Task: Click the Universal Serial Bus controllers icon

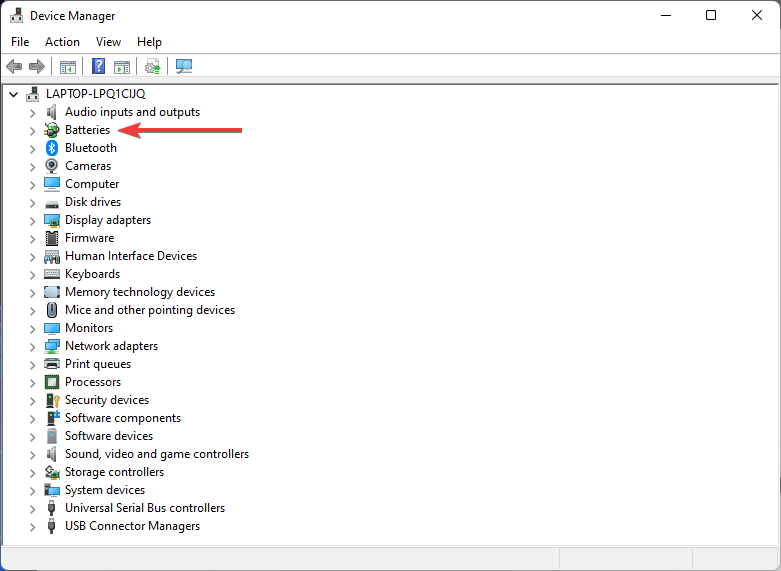Action: click(51, 508)
